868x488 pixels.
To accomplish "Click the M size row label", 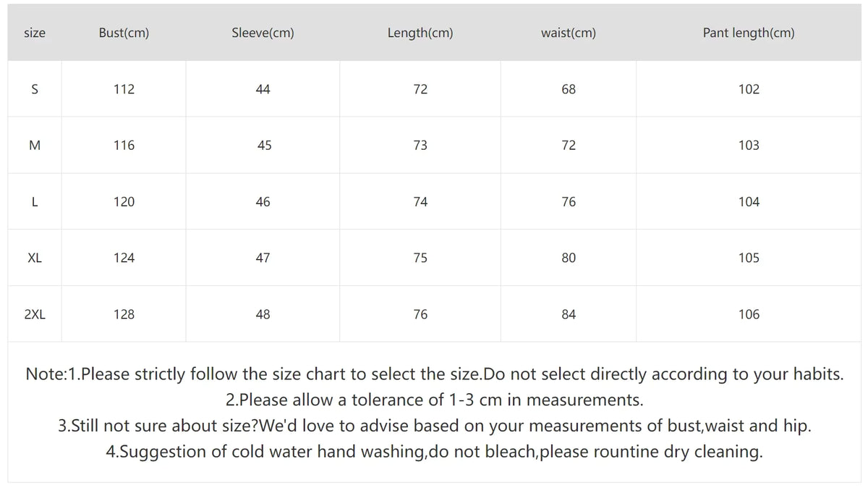I will coord(35,146).
